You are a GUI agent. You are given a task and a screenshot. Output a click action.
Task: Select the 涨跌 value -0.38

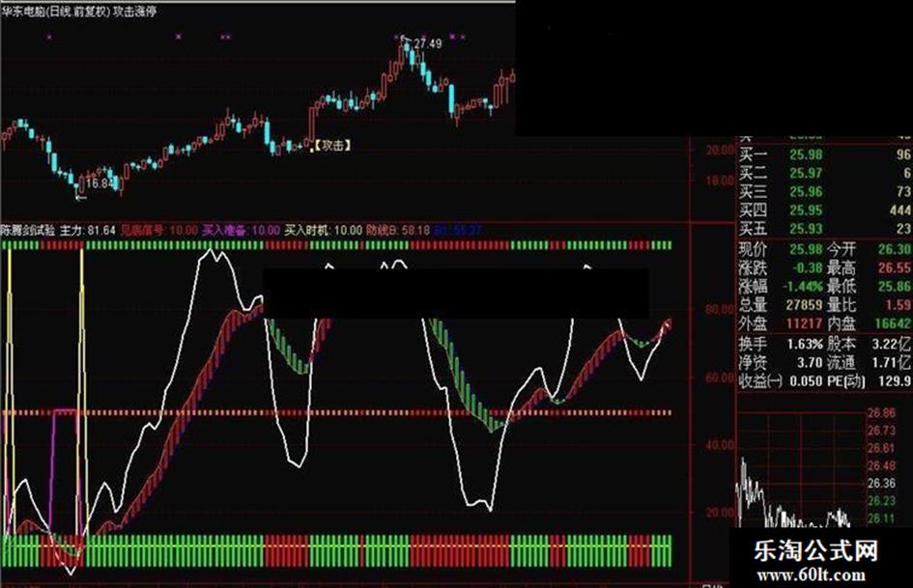tap(808, 267)
